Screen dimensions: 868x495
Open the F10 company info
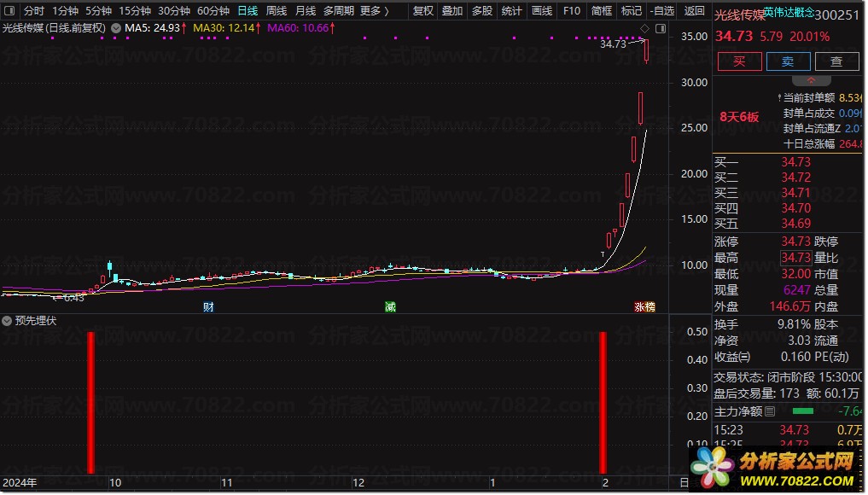571,10
